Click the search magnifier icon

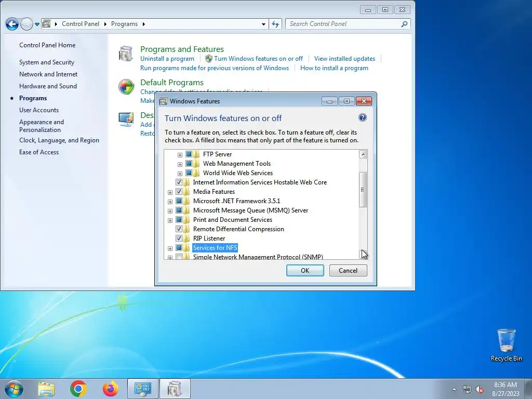404,24
